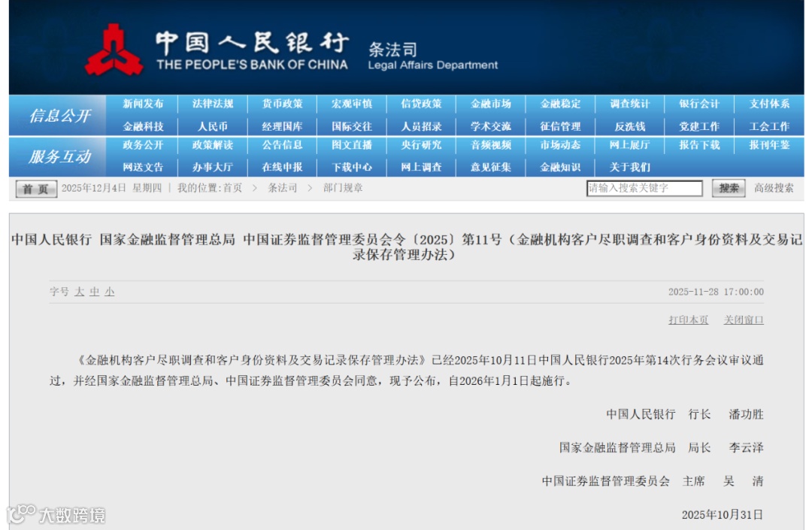Open 下载中心 navigation item
The image size is (812, 530).
click(352, 167)
